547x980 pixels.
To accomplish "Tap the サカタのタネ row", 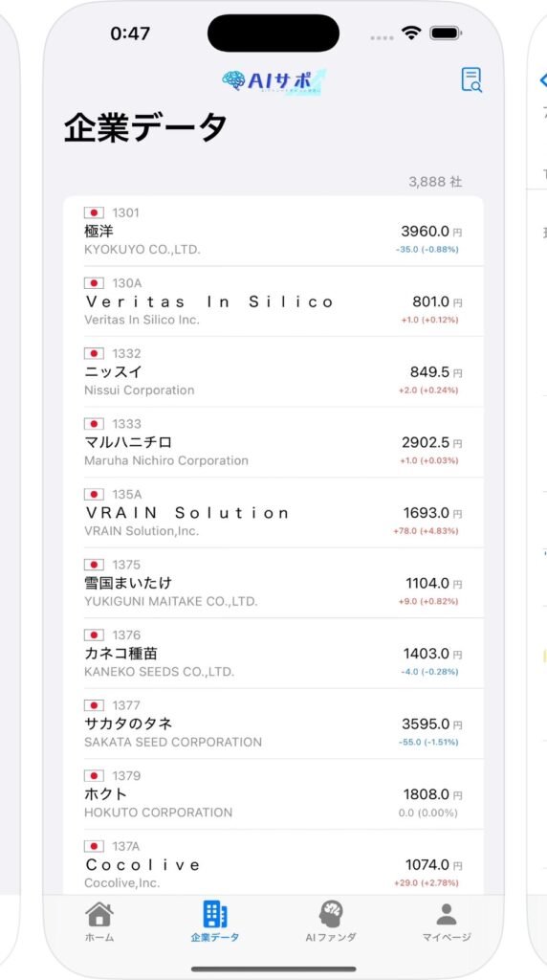I will pos(273,724).
